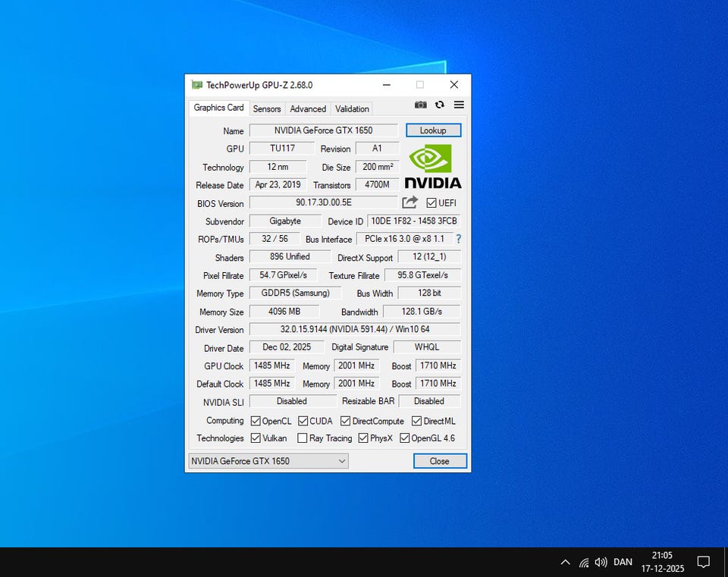Toggle the Vulkan checkbox
The width and height of the screenshot is (728, 577).
pyautogui.click(x=256, y=438)
